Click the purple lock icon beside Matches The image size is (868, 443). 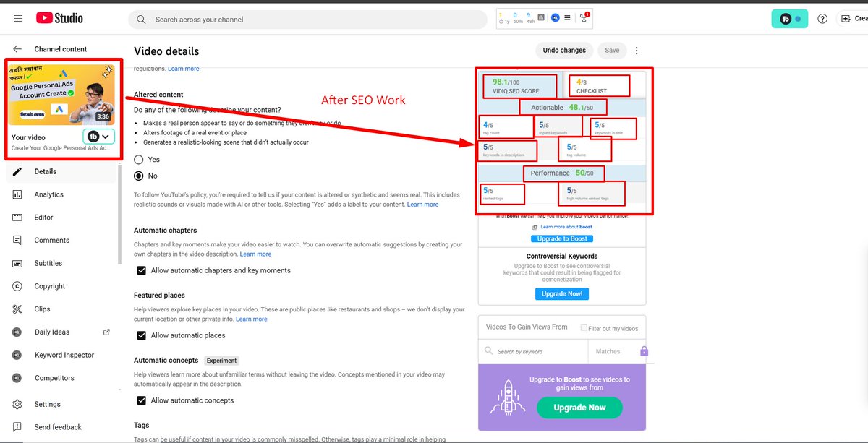coord(644,352)
